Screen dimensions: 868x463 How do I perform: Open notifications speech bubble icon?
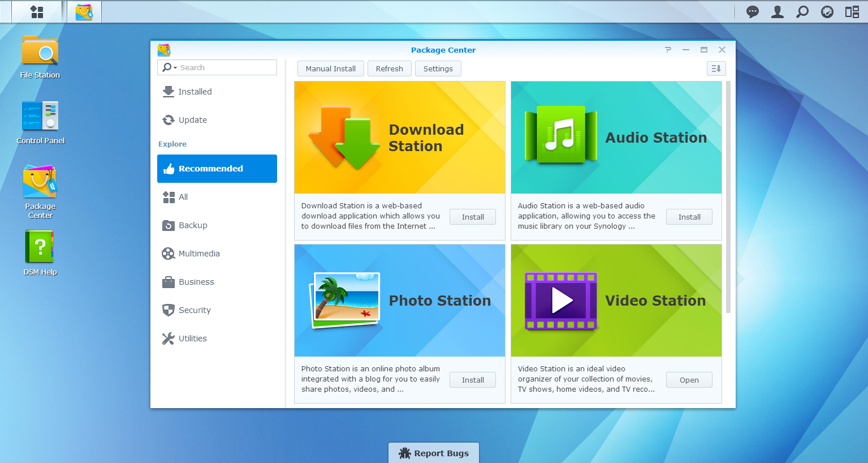coord(752,12)
